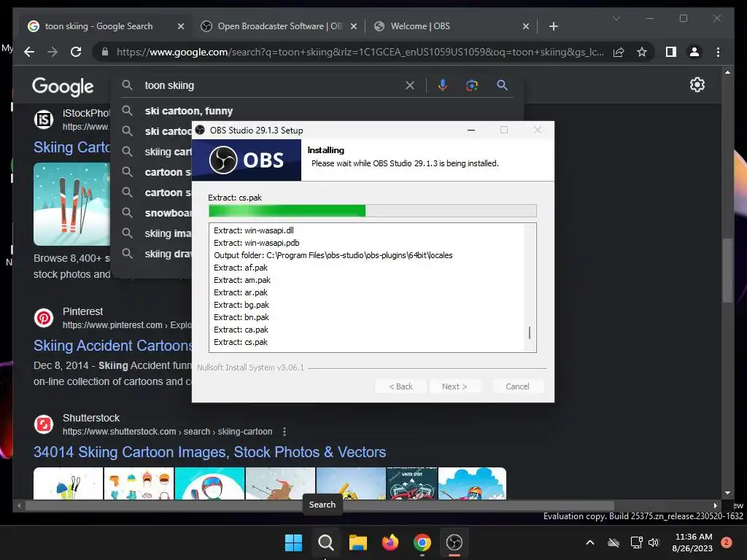The image size is (747, 560).
Task: Click the browser horizontal scrollbar
Action: click(320, 505)
